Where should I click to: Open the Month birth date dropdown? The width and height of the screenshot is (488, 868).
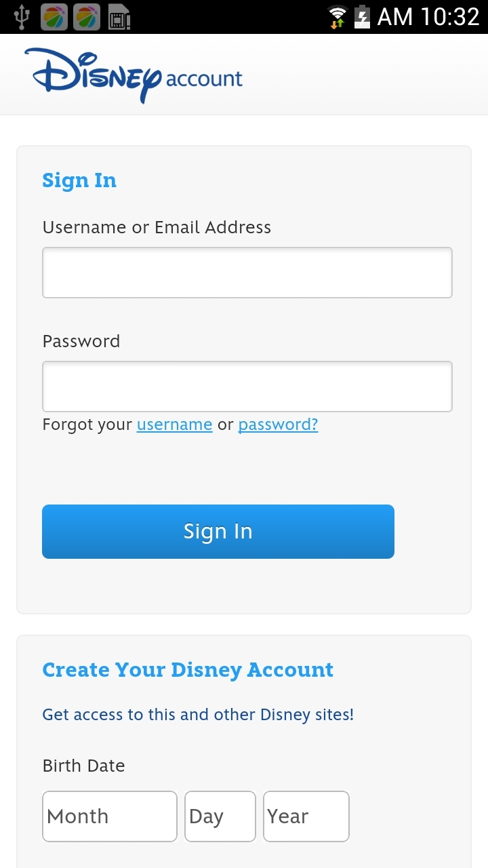click(x=110, y=816)
